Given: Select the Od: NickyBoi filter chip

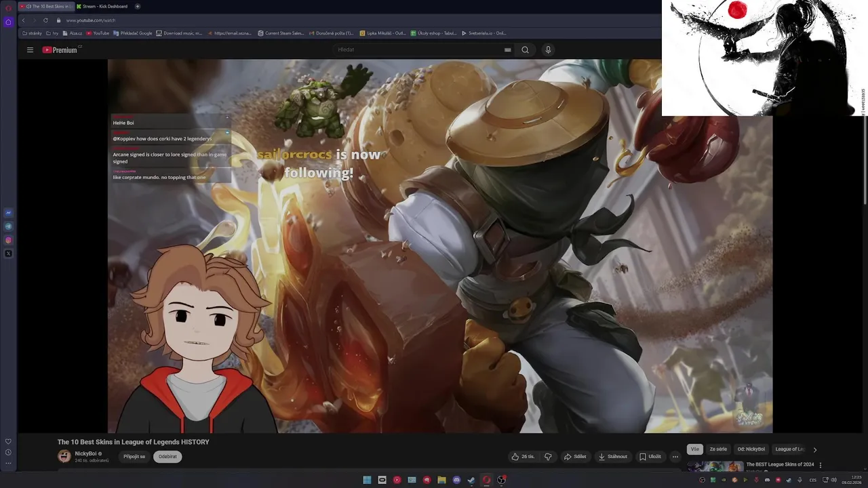Looking at the screenshot, I should tap(751, 449).
